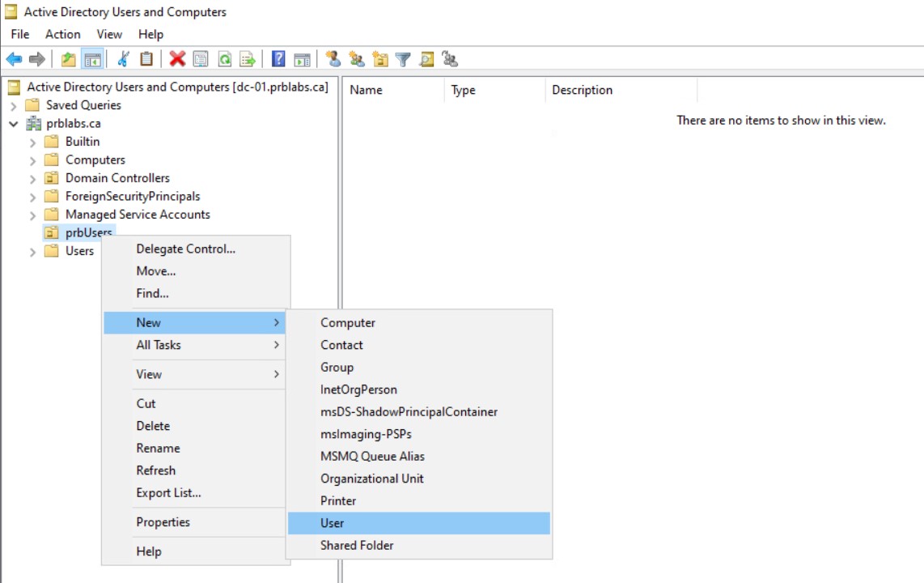
Task: Click the Back arrow toolbar icon
Action: tap(14, 59)
